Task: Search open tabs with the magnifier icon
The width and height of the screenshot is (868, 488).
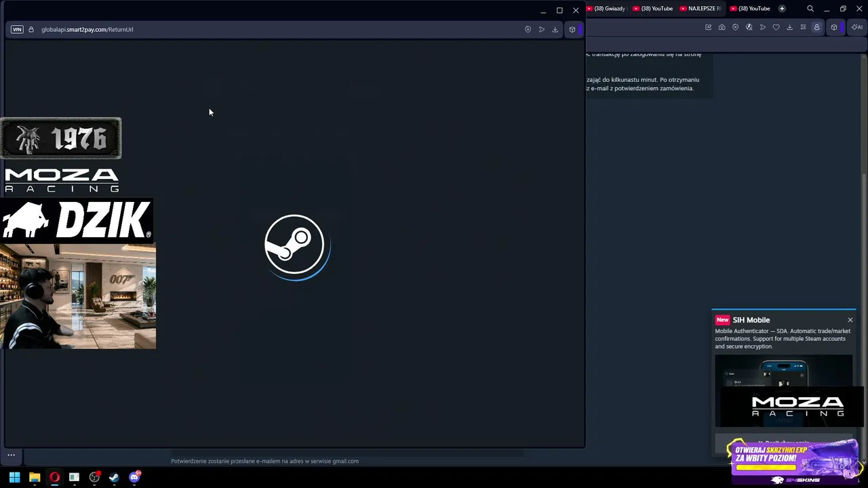Action: (x=810, y=9)
